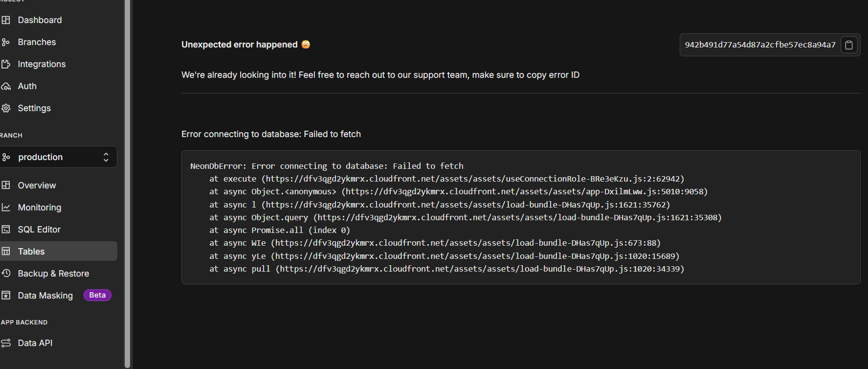Click the Beta badge next to Data Masking

coord(97,295)
